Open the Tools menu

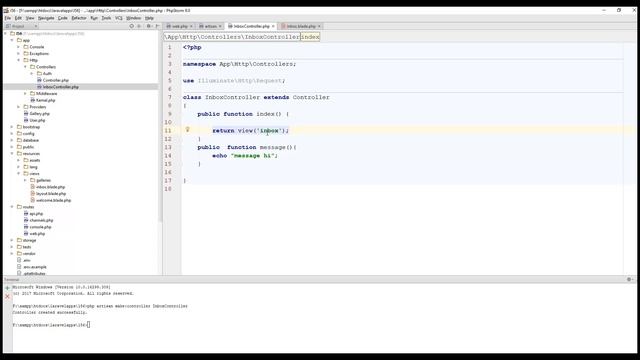coord(106,18)
